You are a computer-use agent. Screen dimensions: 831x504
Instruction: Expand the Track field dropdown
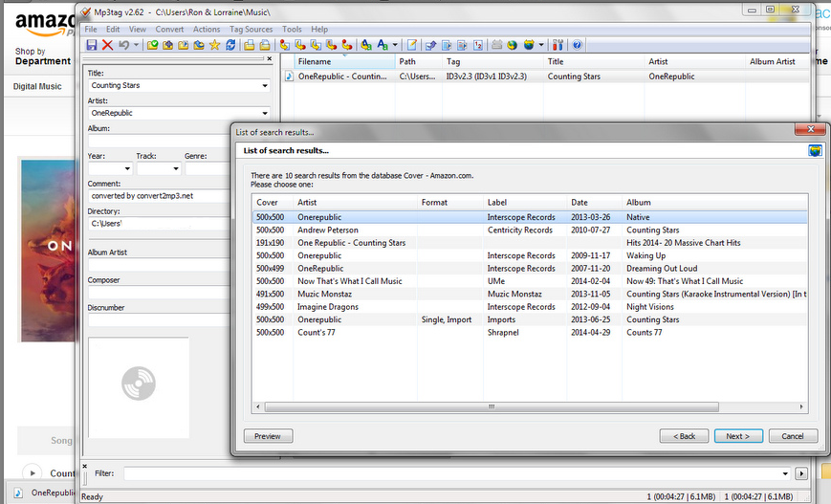pos(175,168)
